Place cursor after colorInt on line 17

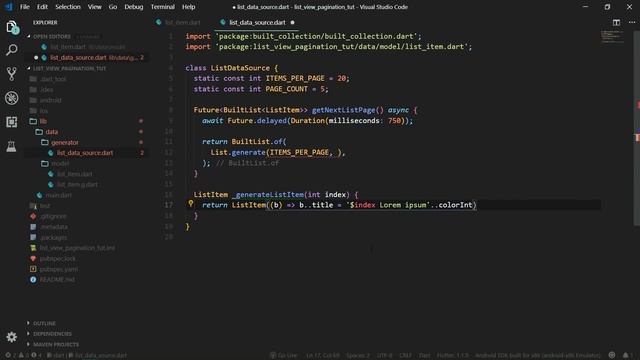(473, 205)
